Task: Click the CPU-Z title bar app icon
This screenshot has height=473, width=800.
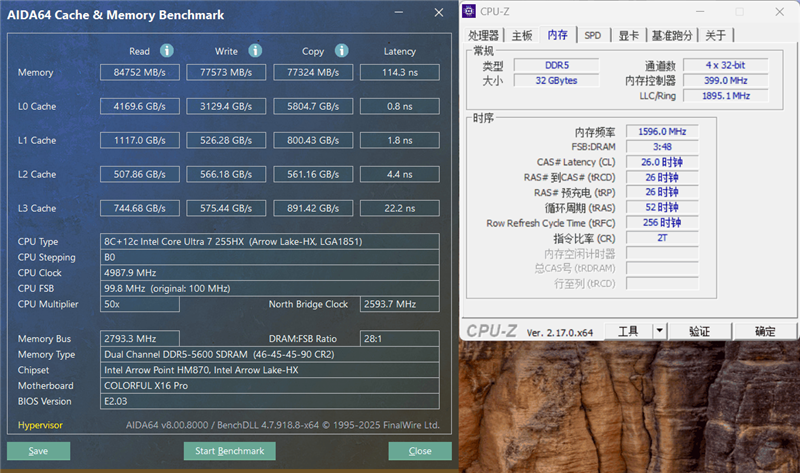Action: tap(470, 11)
